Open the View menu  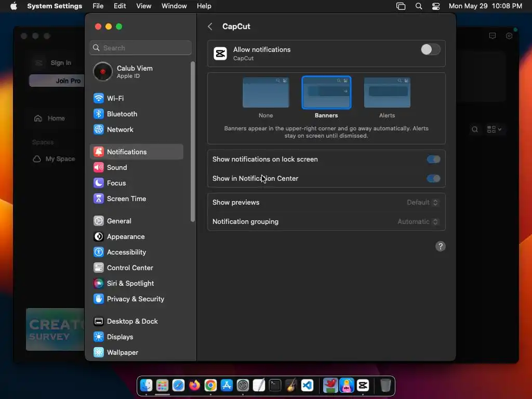point(143,6)
